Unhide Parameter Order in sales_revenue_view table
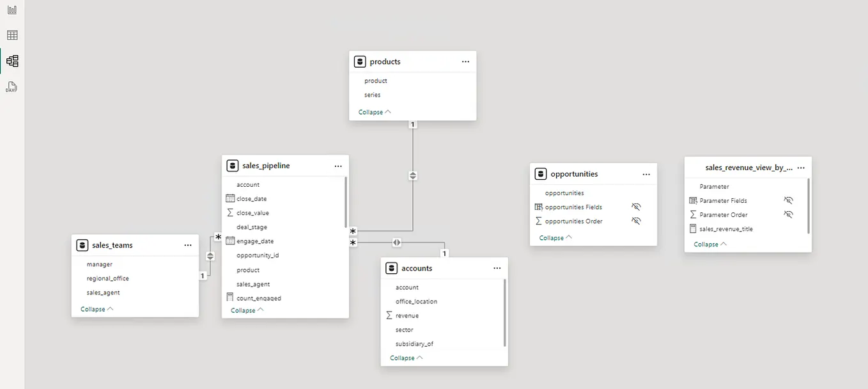This screenshot has width=868, height=389. (x=789, y=214)
